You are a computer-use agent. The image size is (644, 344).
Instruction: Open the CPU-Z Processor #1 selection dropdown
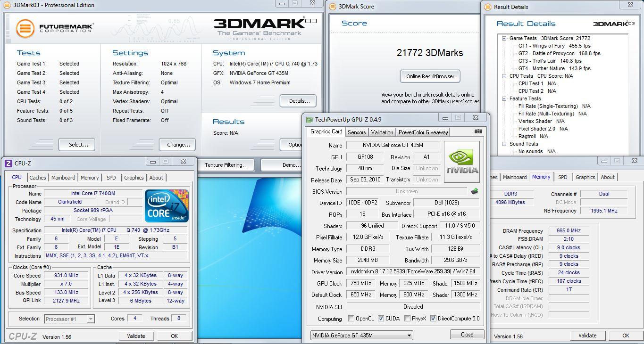69,319
